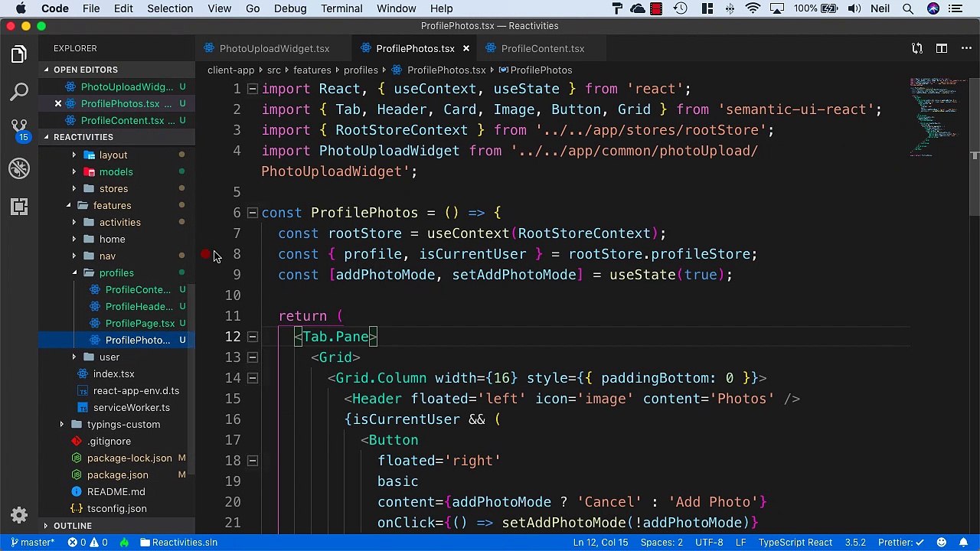Open the Go menu
Screen dimensions: 980x551
(253, 8)
